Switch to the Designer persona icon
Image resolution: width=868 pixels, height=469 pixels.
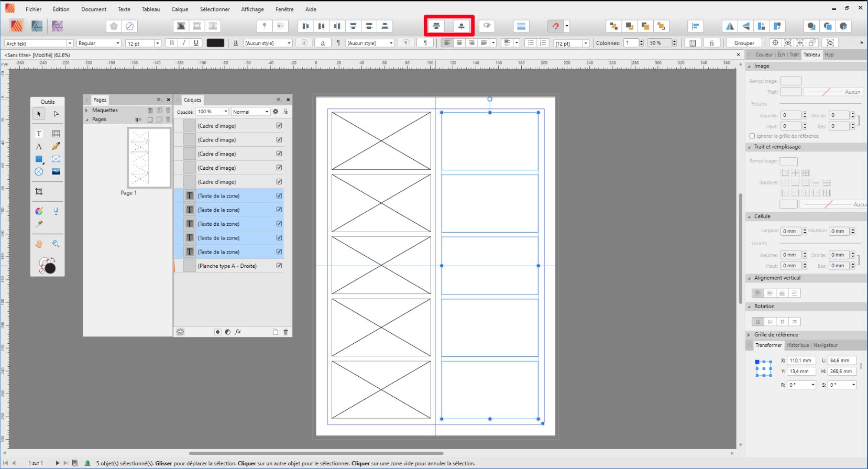click(x=37, y=26)
